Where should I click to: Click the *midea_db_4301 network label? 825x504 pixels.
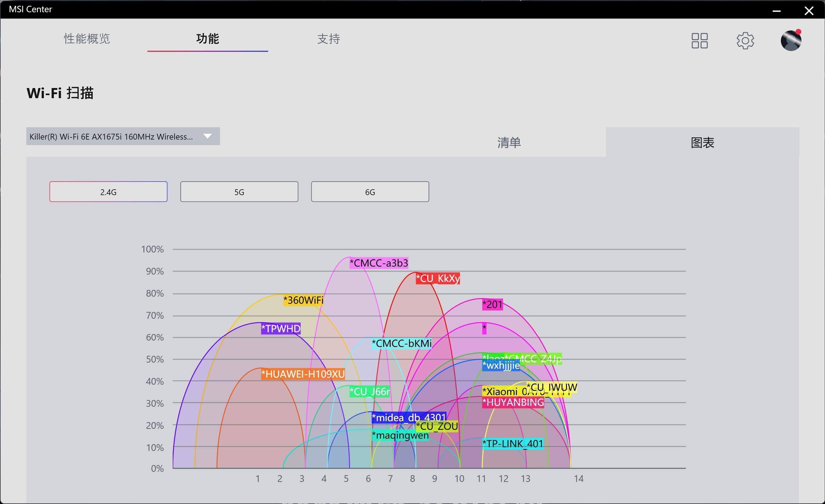(409, 418)
